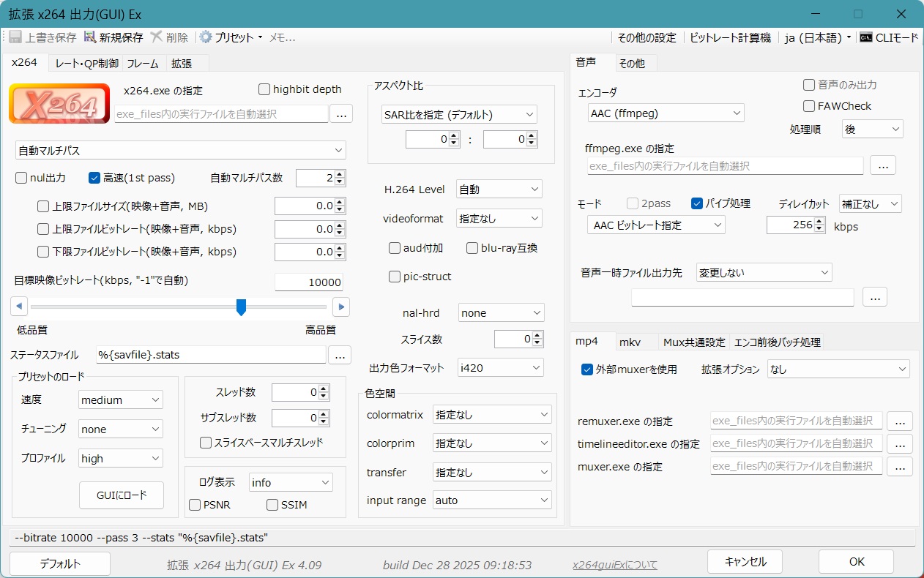Open the プリセット gear menu
This screenshot has width=924, height=578.
click(x=206, y=37)
